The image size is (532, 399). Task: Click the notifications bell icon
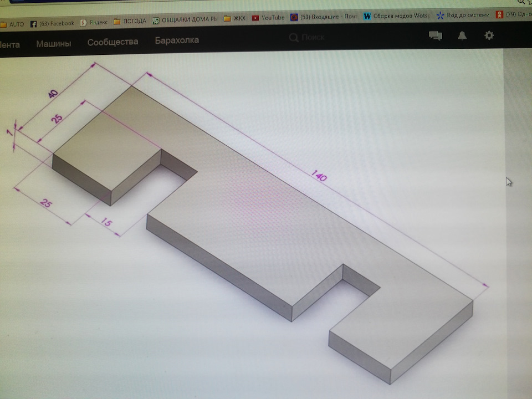[x=462, y=36]
